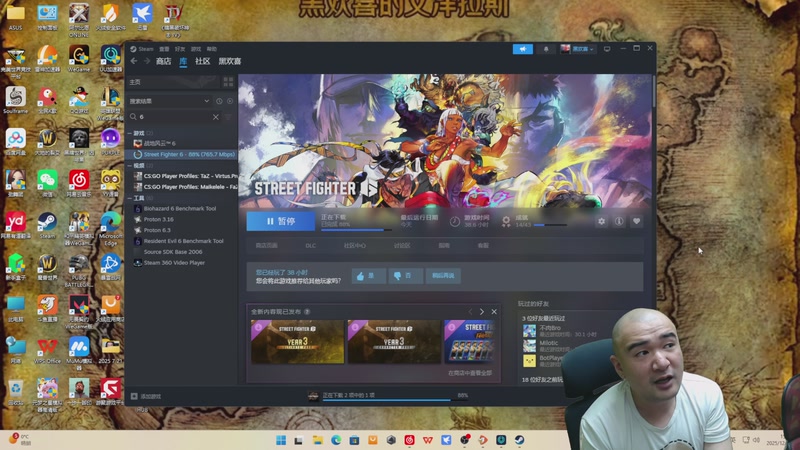This screenshot has width=800, height=450.
Task: Collapse the 工具 tools category
Action: pyautogui.click(x=137, y=198)
